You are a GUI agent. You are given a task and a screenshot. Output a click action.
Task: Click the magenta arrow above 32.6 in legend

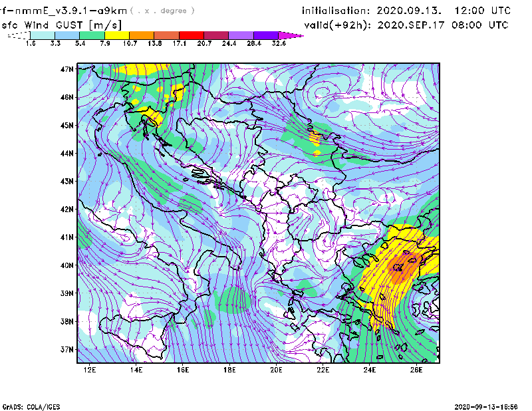(291, 35)
